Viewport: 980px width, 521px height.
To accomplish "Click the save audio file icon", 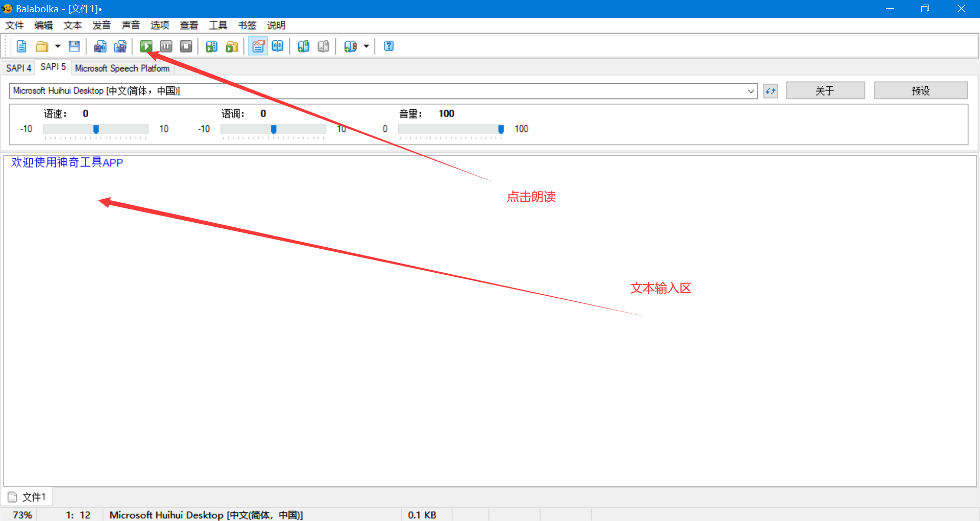I will click(x=100, y=46).
